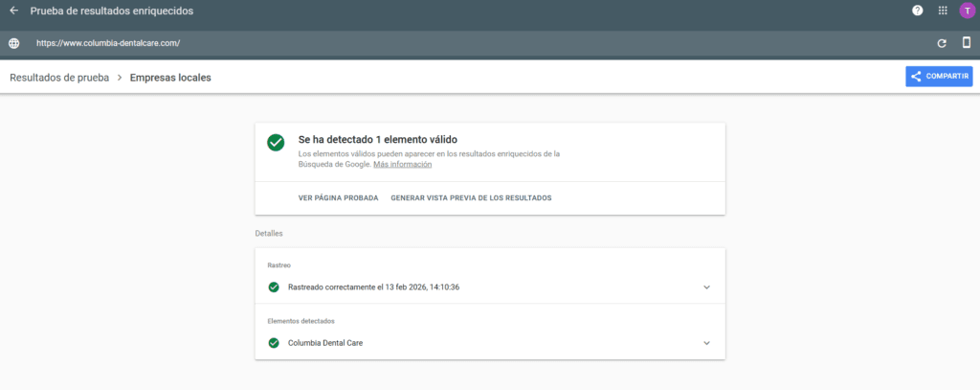The height and width of the screenshot is (390, 980).
Task: Open the purple T account avatar
Action: (x=967, y=11)
